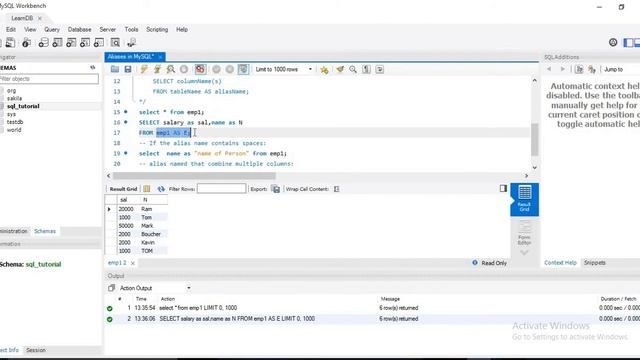Viewport: 640px width, 360px height.
Task: Select sakila schema in navigator
Action: tap(14, 98)
